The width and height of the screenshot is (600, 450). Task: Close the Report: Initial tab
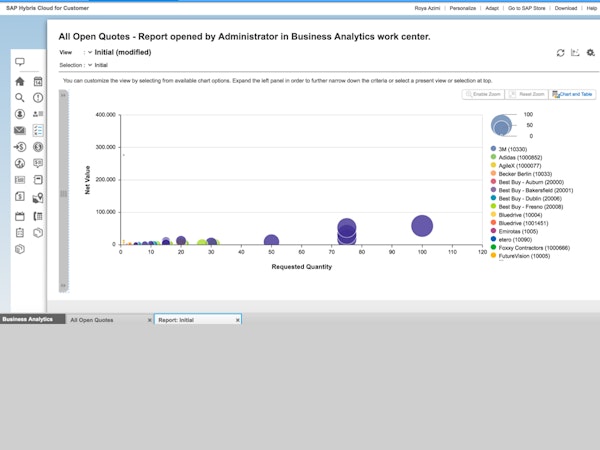(x=237, y=320)
